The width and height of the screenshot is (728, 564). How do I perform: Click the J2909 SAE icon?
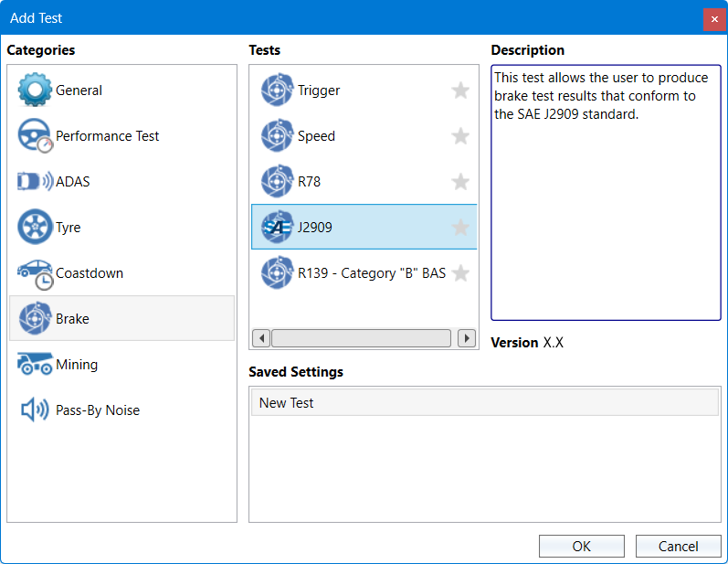tap(277, 227)
